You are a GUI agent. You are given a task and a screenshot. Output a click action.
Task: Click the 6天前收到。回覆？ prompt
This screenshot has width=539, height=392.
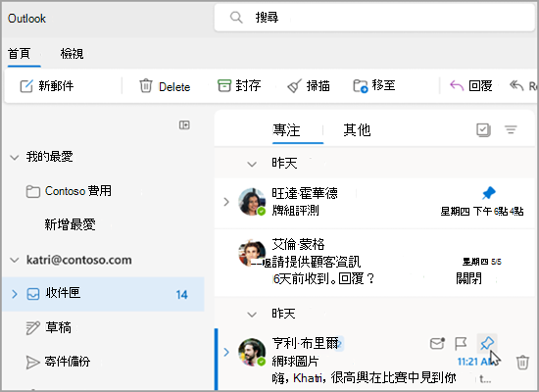pos(323,278)
